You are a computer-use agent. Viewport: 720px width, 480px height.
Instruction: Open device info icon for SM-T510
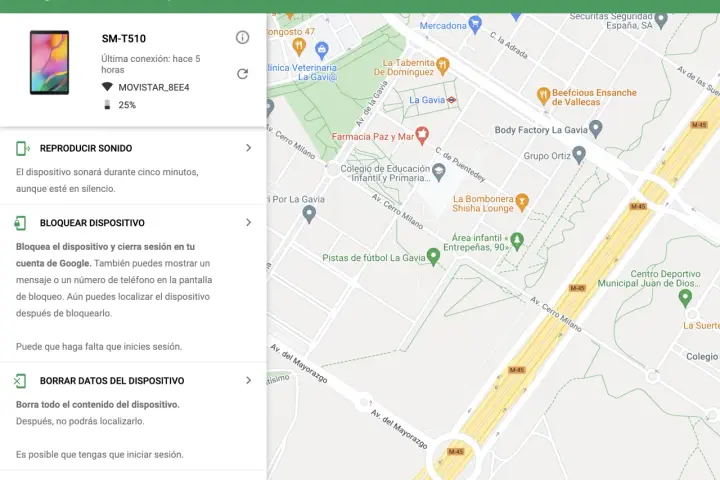pos(242,37)
